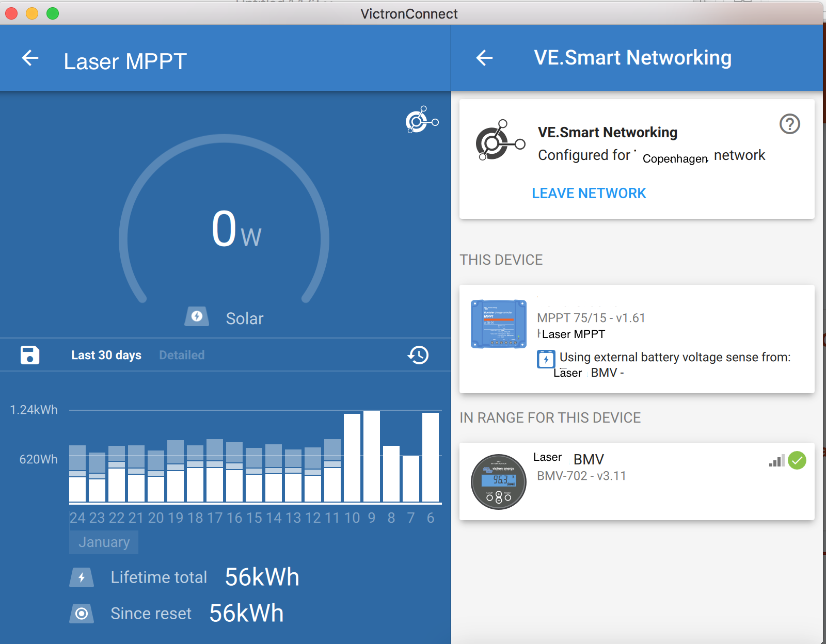Go back from VE.Smart Networking panel
Image resolution: width=826 pixels, height=644 pixels.
[x=484, y=58]
